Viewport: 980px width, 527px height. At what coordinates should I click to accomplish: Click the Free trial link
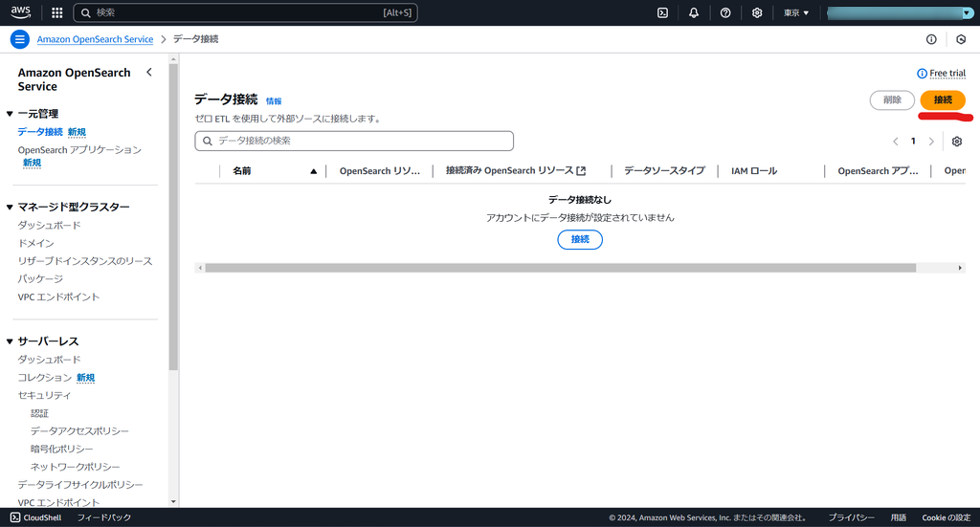tap(947, 74)
